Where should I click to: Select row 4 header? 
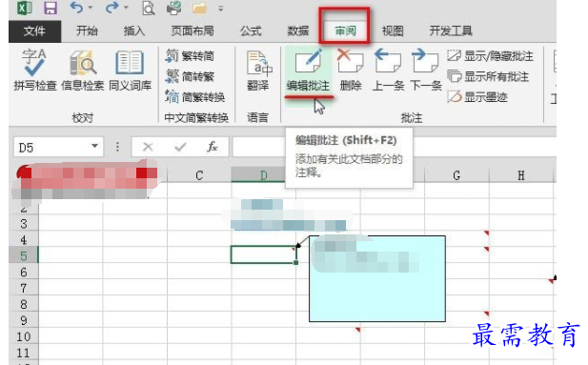(24, 239)
